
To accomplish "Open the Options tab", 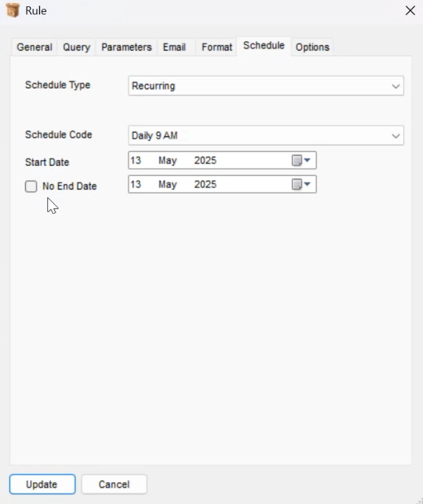I will tap(312, 47).
